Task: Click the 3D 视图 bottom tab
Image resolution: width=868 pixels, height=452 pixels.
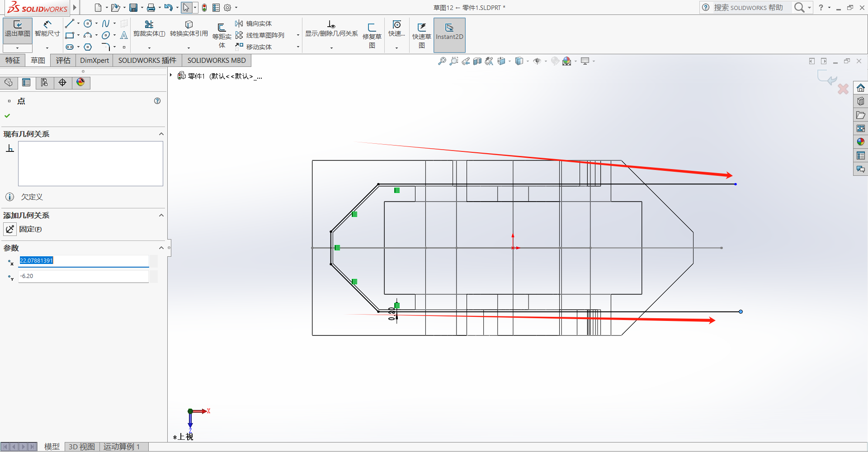Action: pyautogui.click(x=82, y=447)
